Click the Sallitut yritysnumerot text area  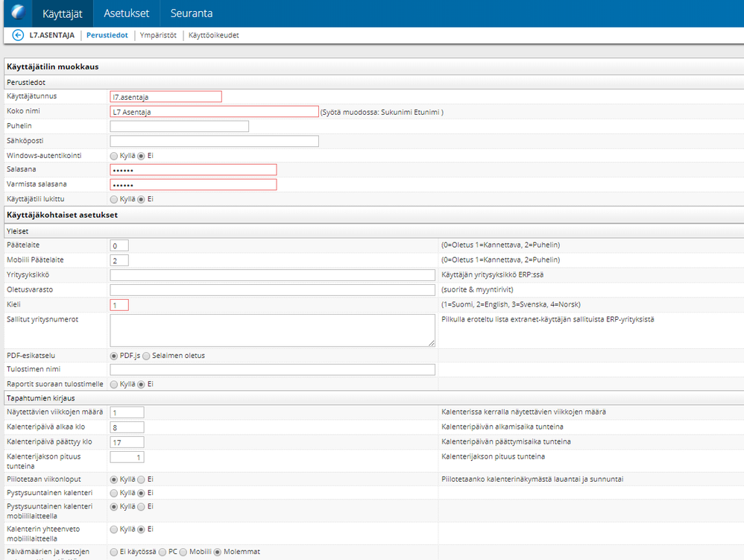[x=272, y=330]
